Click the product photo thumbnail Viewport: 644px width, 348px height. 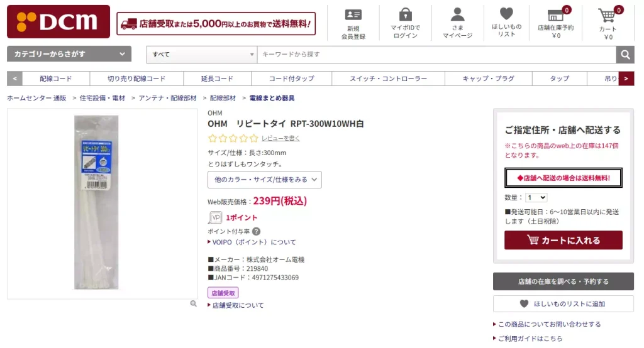tap(96, 202)
